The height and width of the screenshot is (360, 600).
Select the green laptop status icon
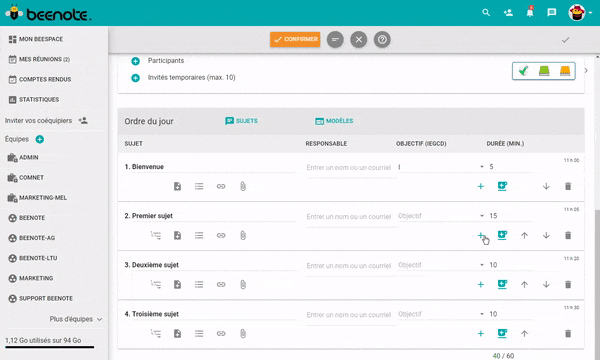click(x=544, y=71)
